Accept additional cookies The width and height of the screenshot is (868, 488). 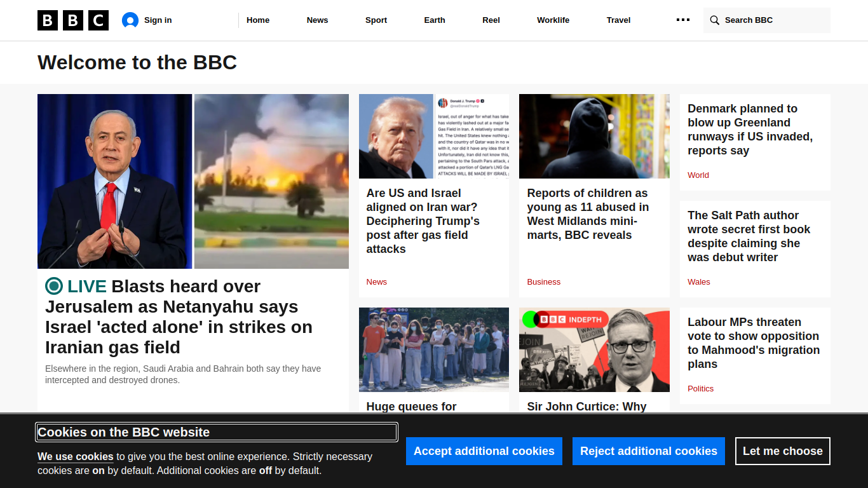[x=484, y=451]
